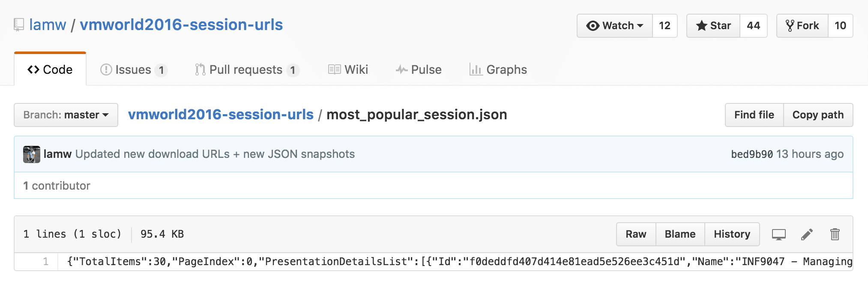868x284 pixels.
Task: Click lamw's avatar thumbnail
Action: click(31, 154)
